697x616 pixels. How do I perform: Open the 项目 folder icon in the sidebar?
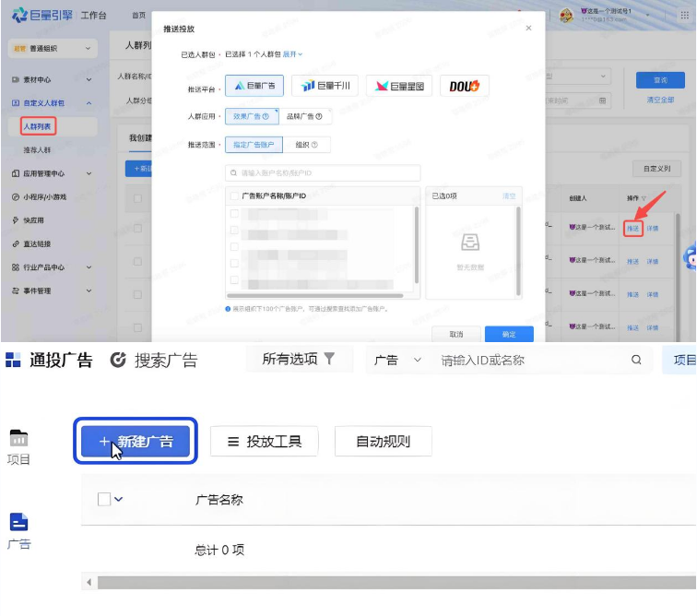pyautogui.click(x=18, y=439)
